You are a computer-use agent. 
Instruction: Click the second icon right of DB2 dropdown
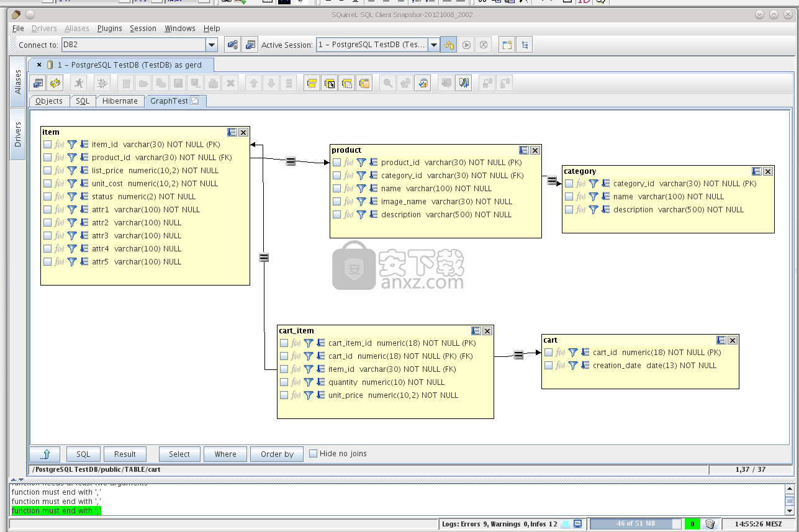(250, 45)
